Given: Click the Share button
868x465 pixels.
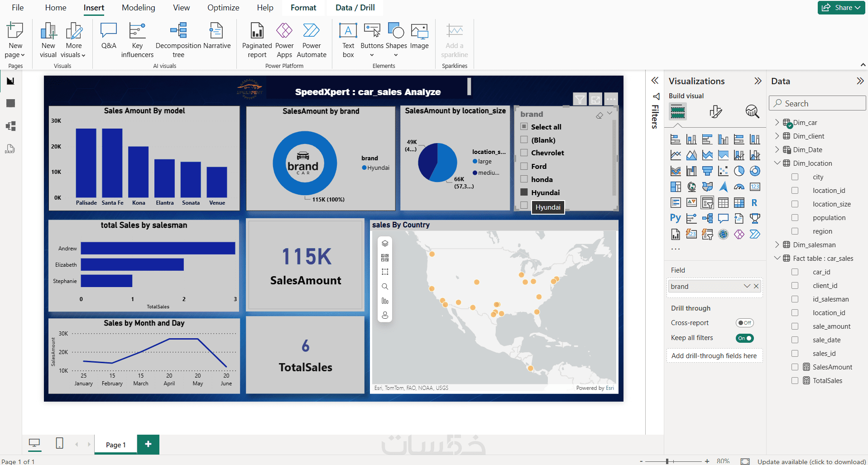Looking at the screenshot, I should click(842, 8).
